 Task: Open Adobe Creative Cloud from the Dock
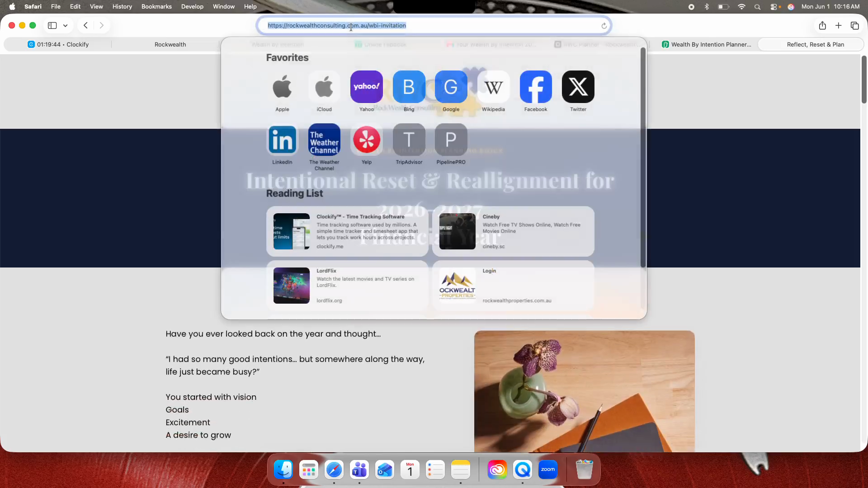(x=497, y=470)
